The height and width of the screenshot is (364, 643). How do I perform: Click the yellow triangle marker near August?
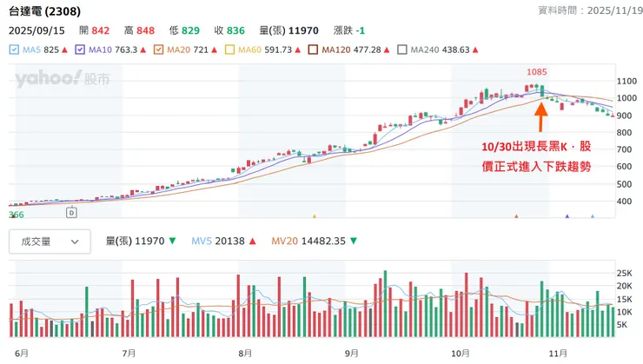coord(315,216)
